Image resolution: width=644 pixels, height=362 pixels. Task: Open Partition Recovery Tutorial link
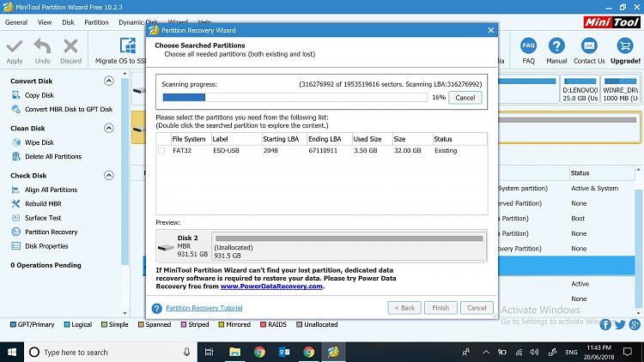click(x=204, y=308)
